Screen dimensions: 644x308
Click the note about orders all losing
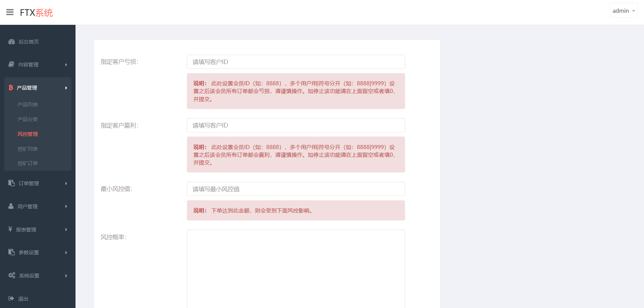point(296,91)
